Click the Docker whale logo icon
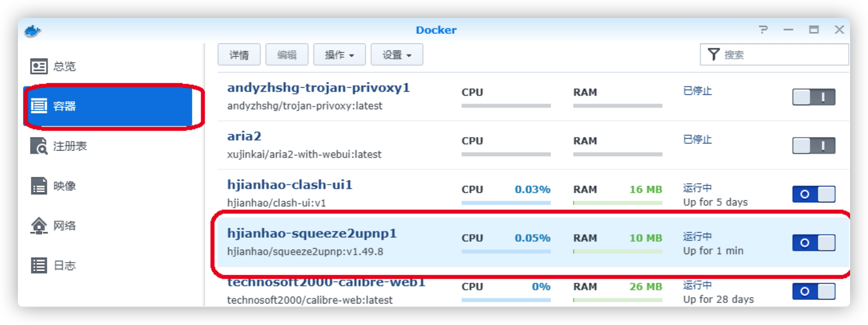The width and height of the screenshot is (868, 325). [32, 31]
